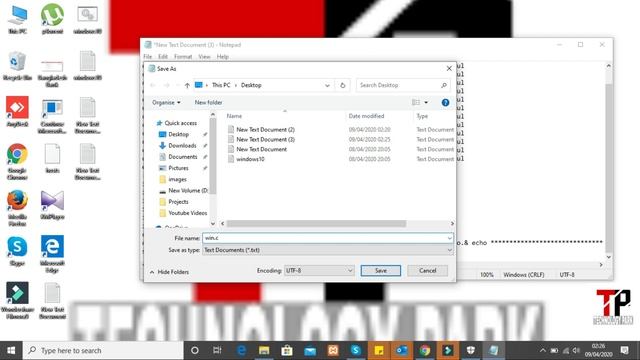Open the View menu in Notepad
Viewport: 640px width, 360px height.
coord(204,57)
